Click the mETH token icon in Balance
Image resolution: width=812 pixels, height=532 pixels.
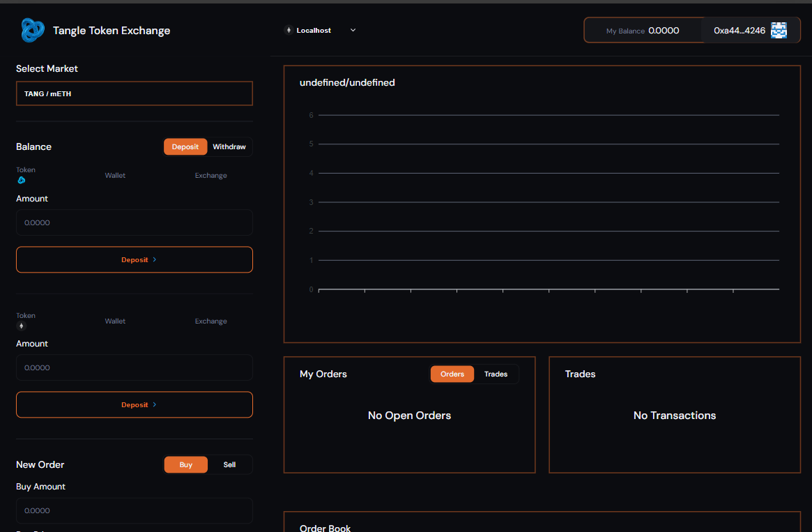pos(21,326)
